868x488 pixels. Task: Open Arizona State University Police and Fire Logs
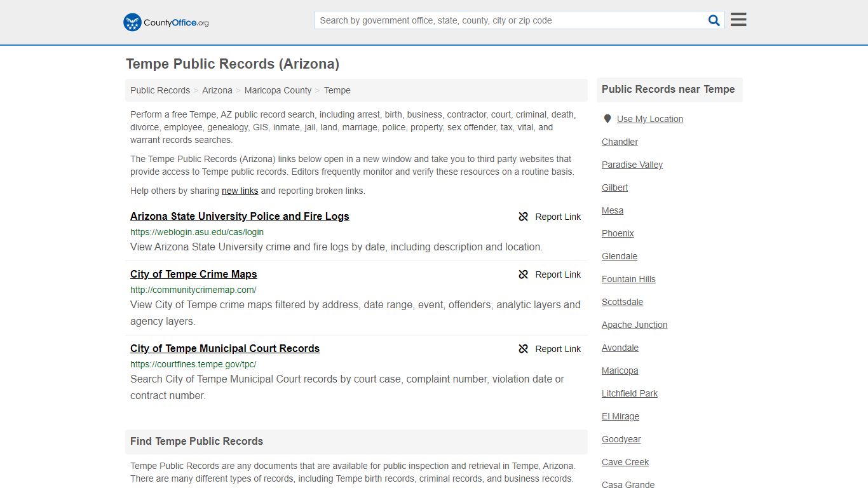pos(240,216)
